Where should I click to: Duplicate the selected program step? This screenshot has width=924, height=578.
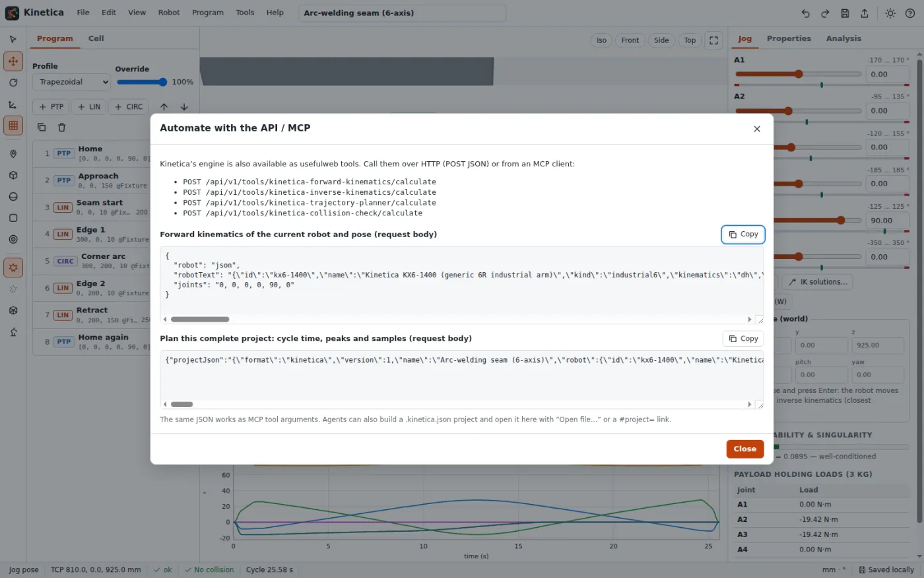point(42,127)
